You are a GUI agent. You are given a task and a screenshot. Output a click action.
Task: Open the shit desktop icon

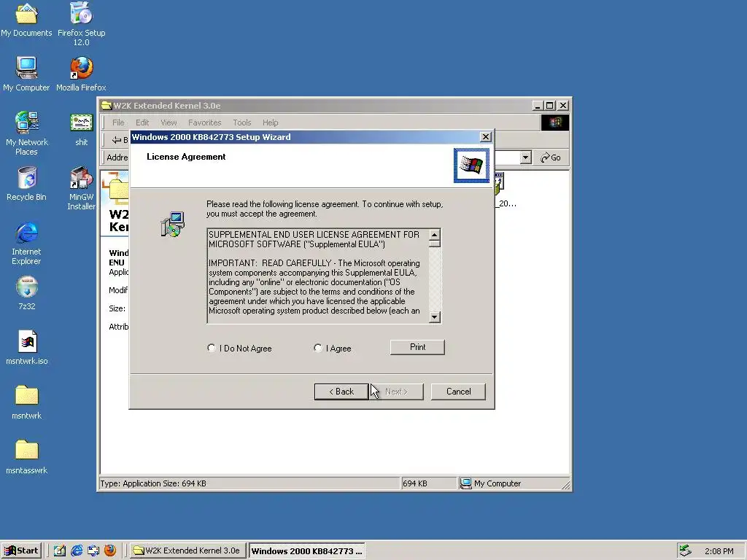(x=82, y=129)
